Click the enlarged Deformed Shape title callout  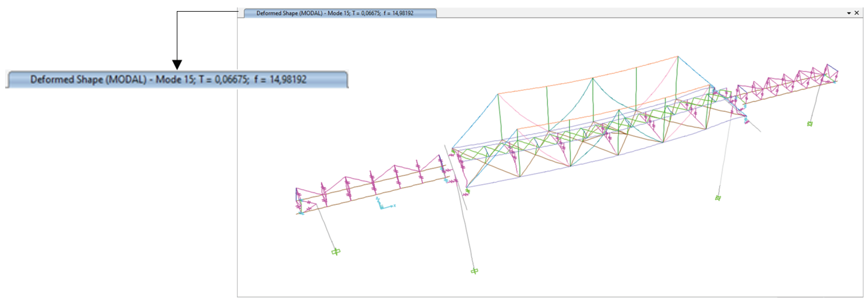177,80
